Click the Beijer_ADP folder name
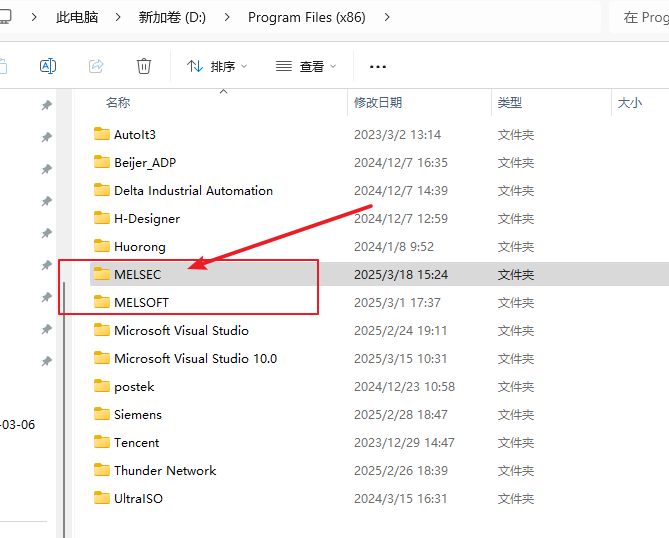Image resolution: width=669 pixels, height=538 pixels. point(145,163)
